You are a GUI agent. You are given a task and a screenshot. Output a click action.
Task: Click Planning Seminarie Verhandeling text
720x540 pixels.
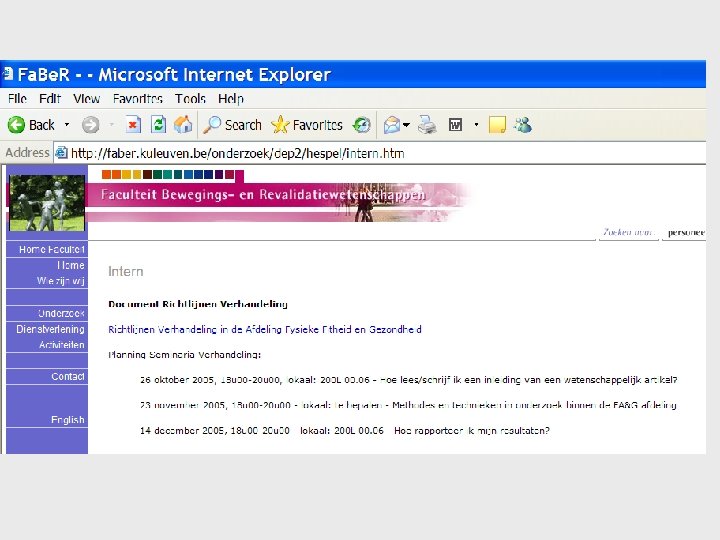185,354
